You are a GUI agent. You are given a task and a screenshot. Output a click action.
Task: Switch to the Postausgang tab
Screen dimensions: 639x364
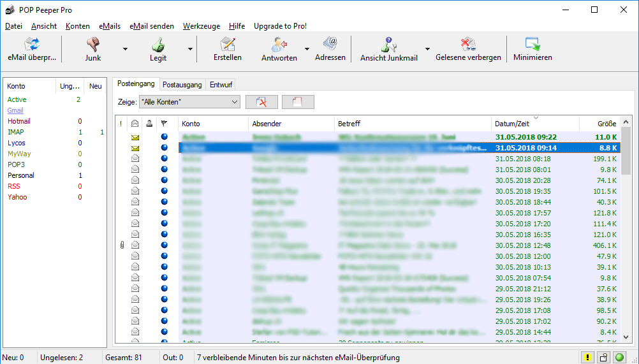coord(182,85)
